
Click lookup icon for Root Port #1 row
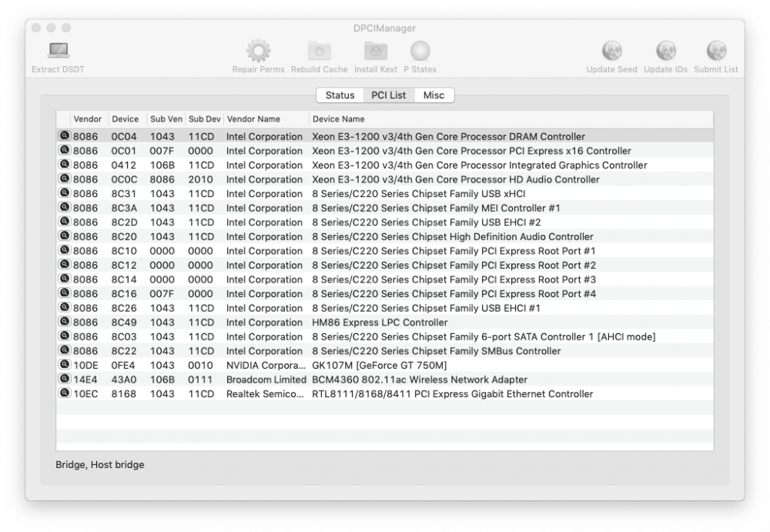point(65,249)
